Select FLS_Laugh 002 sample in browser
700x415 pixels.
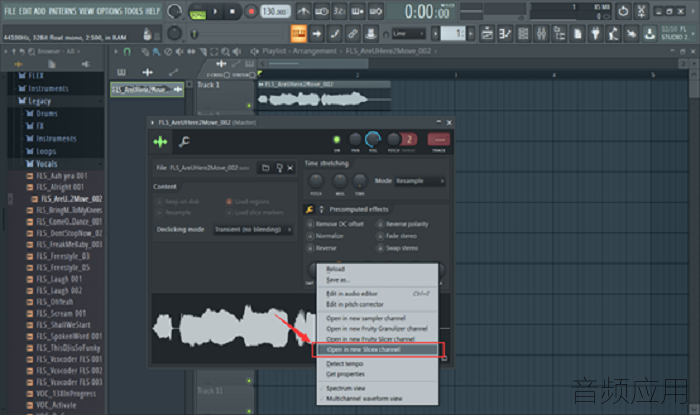click(59, 290)
